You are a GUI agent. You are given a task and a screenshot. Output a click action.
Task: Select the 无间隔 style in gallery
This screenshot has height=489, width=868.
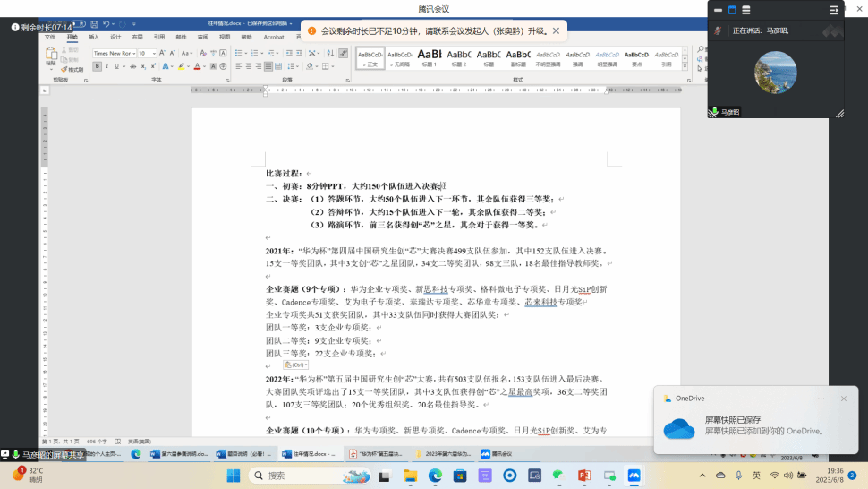pos(399,56)
